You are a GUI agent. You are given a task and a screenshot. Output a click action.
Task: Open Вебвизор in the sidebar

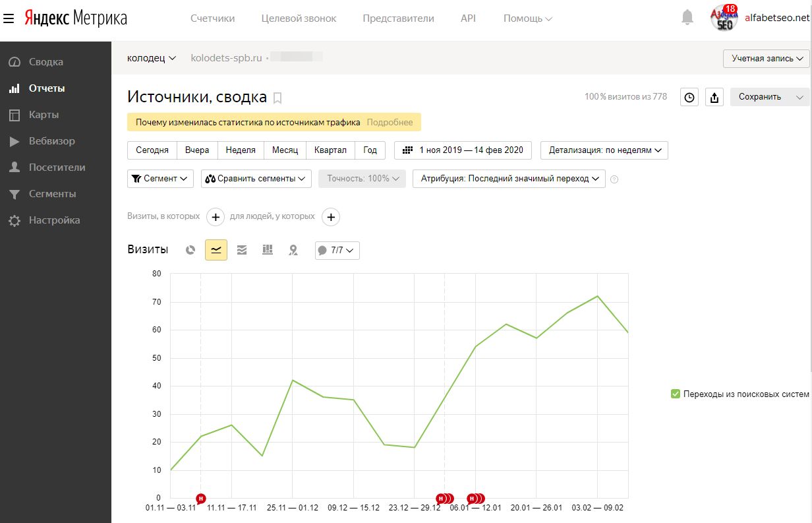(x=51, y=141)
